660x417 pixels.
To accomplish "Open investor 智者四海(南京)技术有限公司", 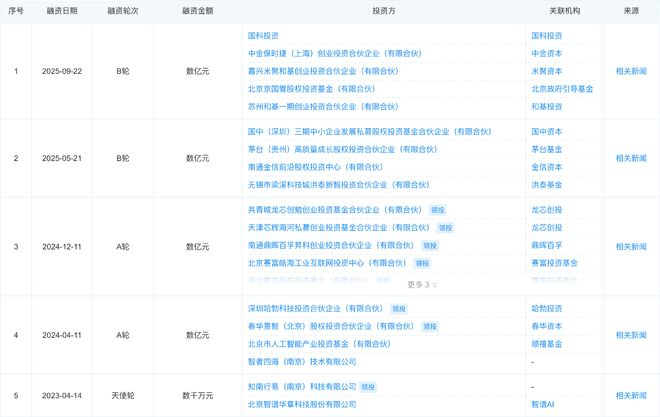I will point(302,361).
